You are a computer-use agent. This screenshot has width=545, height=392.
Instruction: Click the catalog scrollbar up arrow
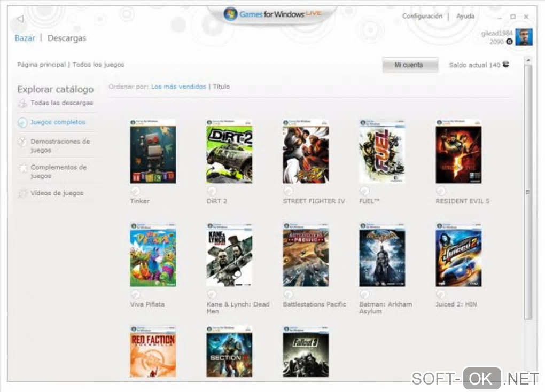[528, 60]
